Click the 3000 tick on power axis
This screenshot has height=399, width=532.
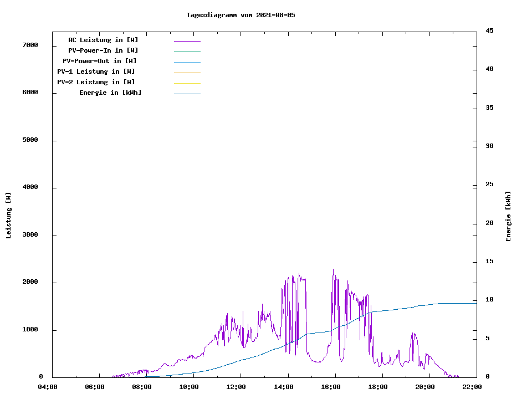tap(29, 235)
